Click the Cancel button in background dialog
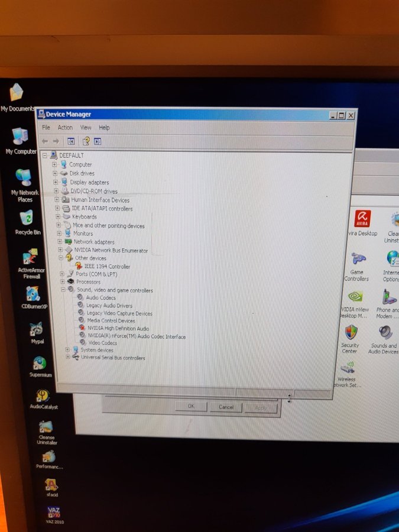The image size is (399, 532). [226, 407]
